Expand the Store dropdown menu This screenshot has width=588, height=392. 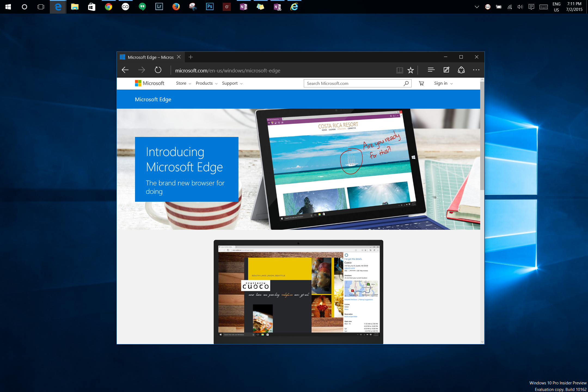tap(183, 83)
